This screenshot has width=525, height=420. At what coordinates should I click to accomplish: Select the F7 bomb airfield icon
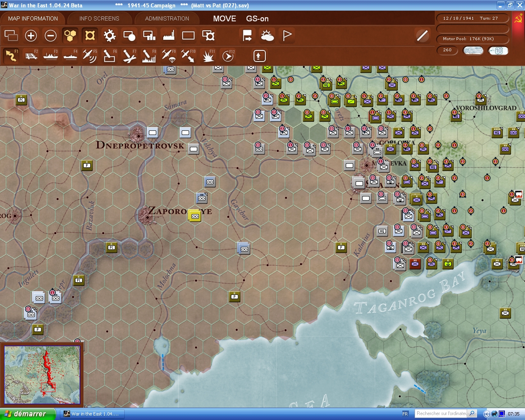click(x=129, y=56)
